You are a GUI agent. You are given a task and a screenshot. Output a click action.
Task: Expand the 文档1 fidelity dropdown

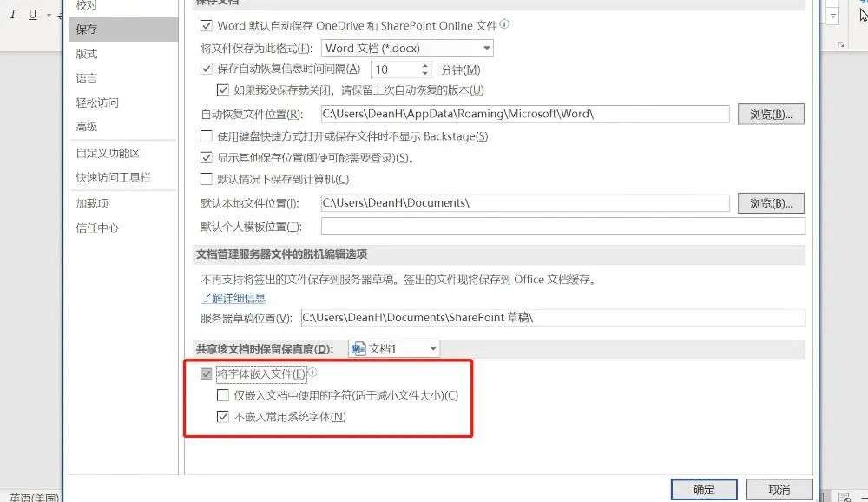click(394, 348)
